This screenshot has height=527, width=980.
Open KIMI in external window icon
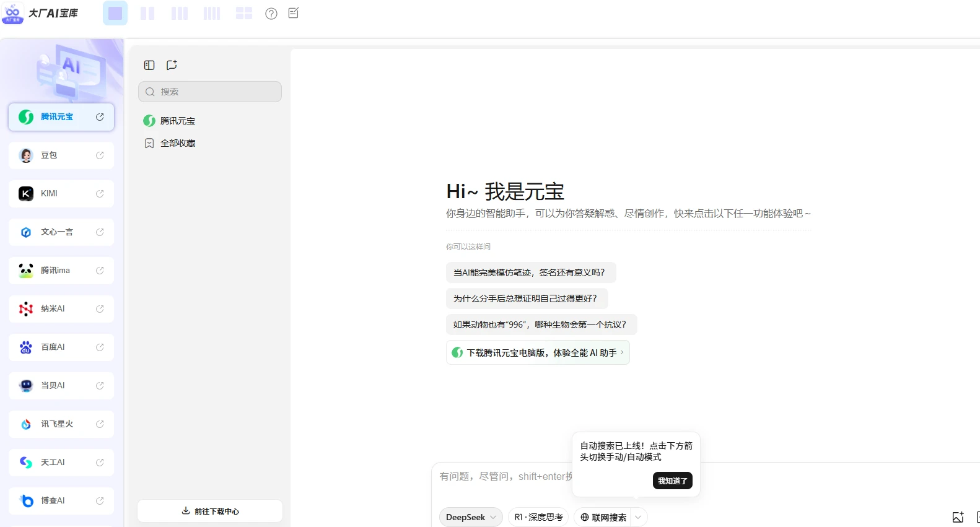click(x=100, y=194)
